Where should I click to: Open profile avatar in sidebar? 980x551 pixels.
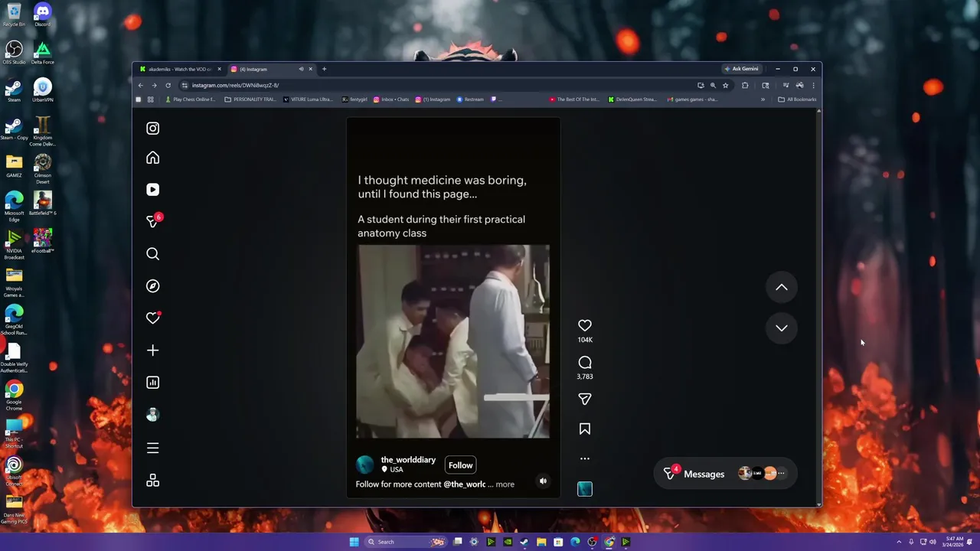[x=152, y=415]
